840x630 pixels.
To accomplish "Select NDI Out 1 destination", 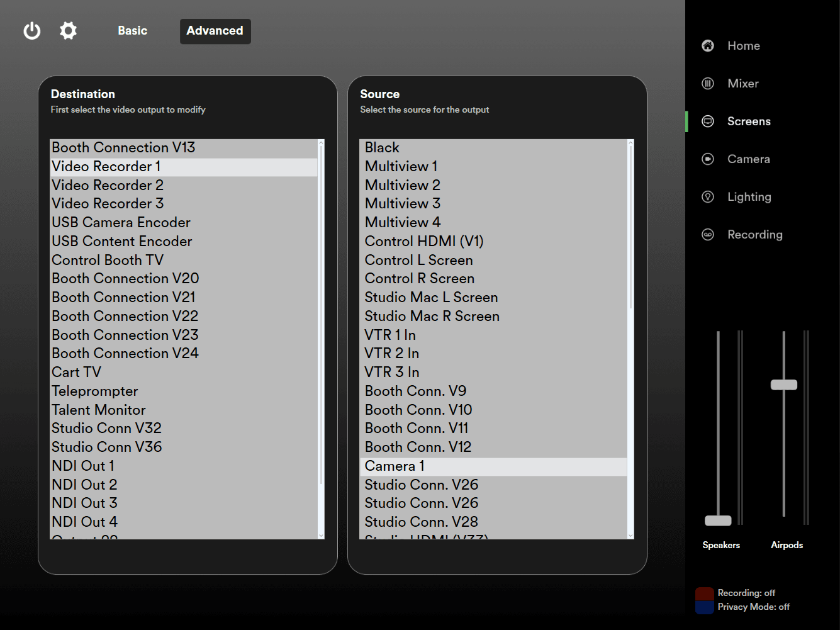I will click(x=184, y=466).
